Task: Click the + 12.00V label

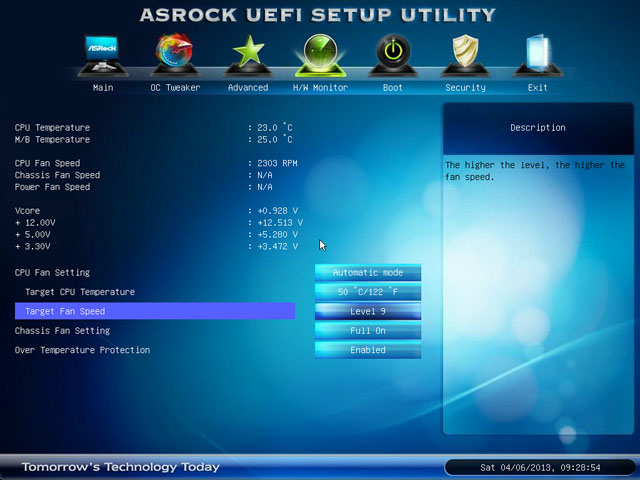Action: (35, 222)
